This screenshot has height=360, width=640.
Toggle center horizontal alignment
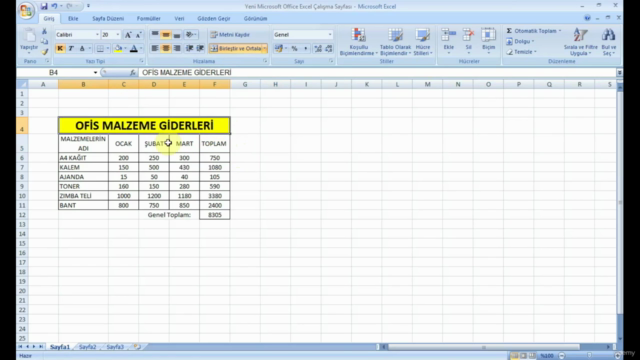[x=166, y=49]
